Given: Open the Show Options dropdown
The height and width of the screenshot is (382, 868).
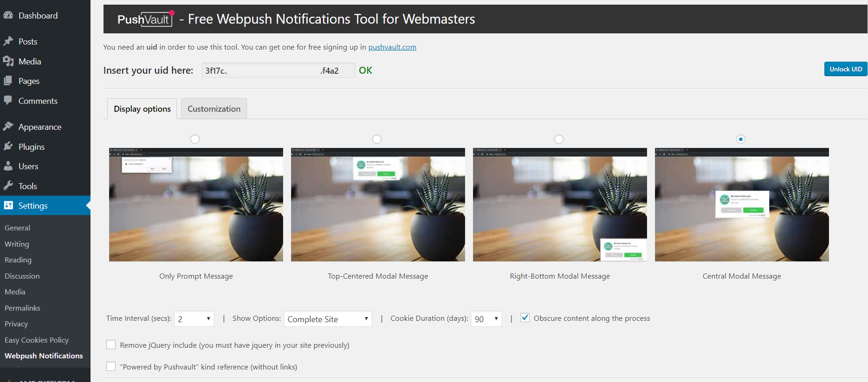Looking at the screenshot, I should pos(328,319).
